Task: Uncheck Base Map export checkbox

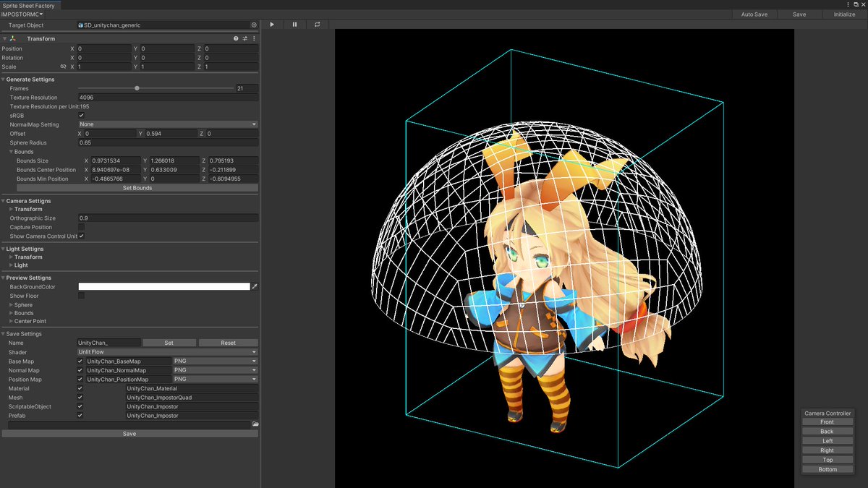Action: (x=80, y=361)
